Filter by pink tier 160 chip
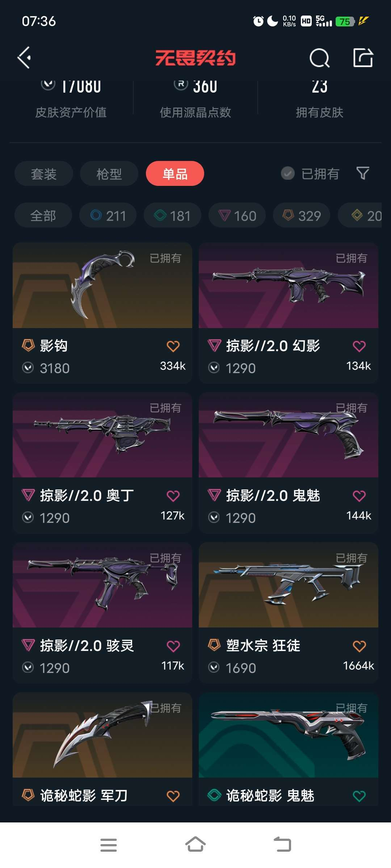Image resolution: width=391 pixels, height=868 pixels. tap(237, 216)
